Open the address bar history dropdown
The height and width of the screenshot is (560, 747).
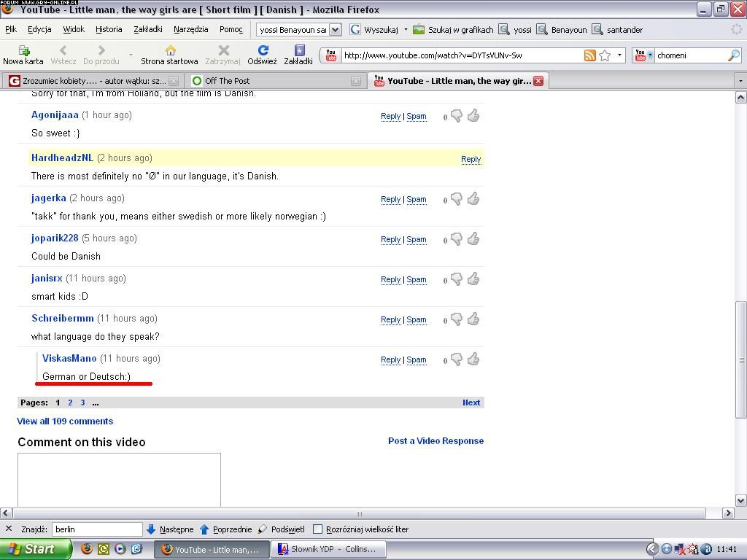coord(619,55)
